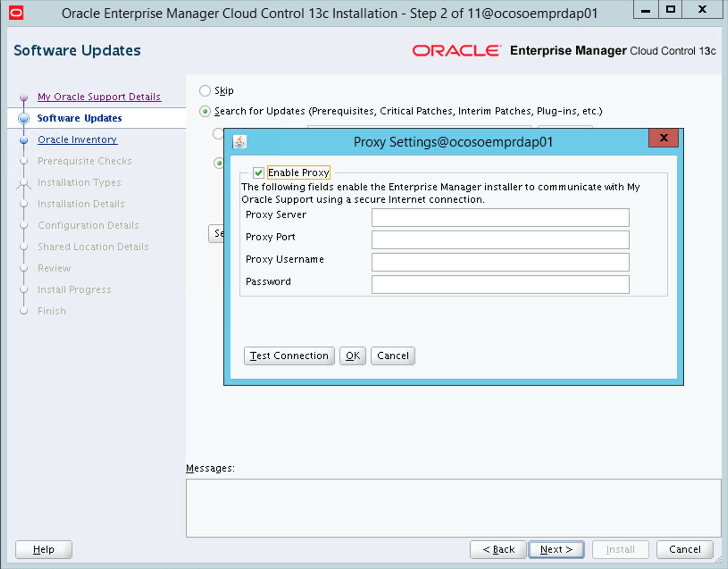Cancel the Proxy Settings dialog
Image resolution: width=728 pixels, height=569 pixels.
[x=393, y=356]
